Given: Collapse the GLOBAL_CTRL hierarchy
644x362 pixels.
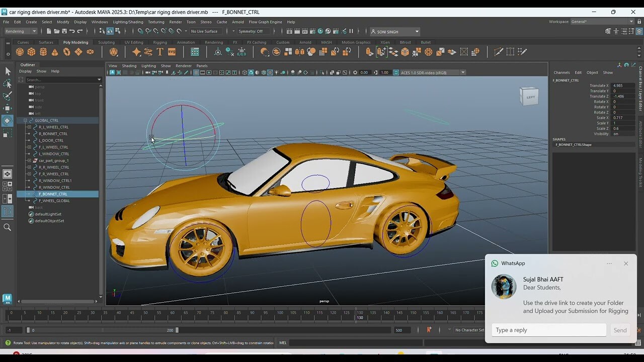Looking at the screenshot, I should [25, 121].
